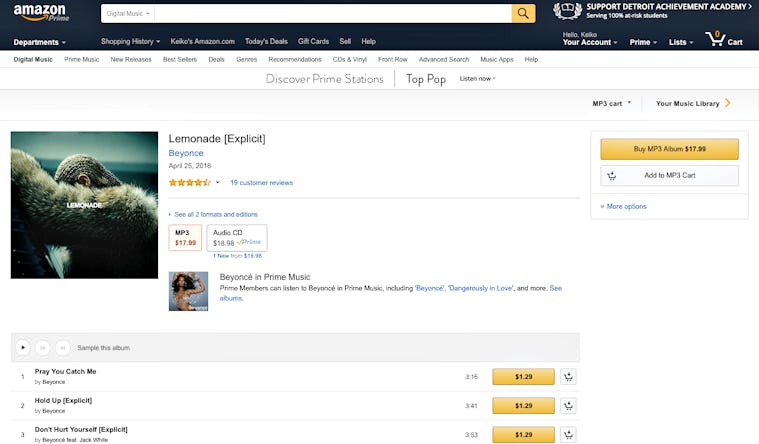Click the Amazon Prime logo

click(x=40, y=14)
